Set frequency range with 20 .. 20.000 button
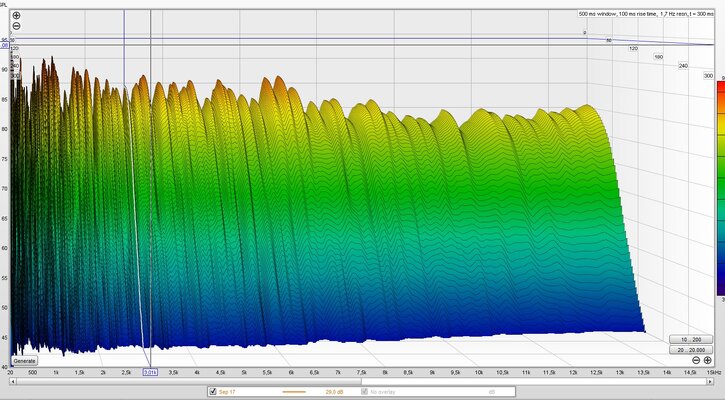This screenshot has height=400, width=725. pyautogui.click(x=691, y=350)
